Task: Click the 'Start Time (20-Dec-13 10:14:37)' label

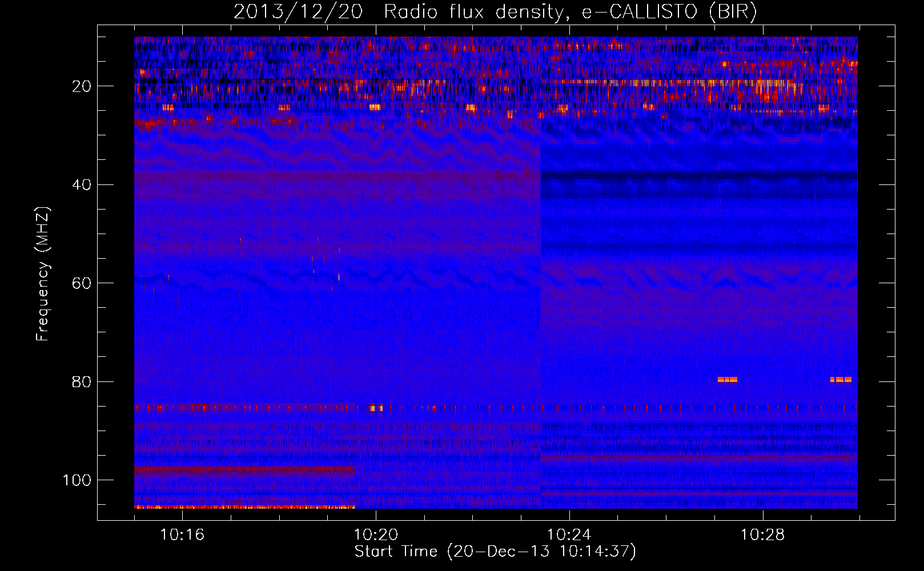Action: click(495, 552)
